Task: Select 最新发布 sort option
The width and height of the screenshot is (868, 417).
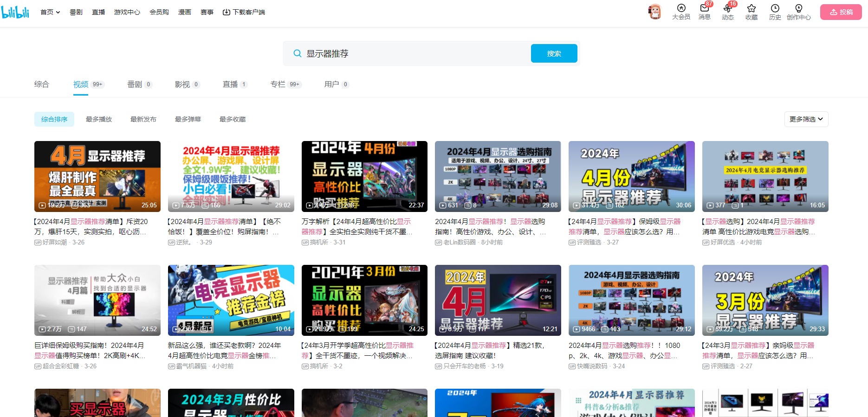Action: pyautogui.click(x=143, y=119)
